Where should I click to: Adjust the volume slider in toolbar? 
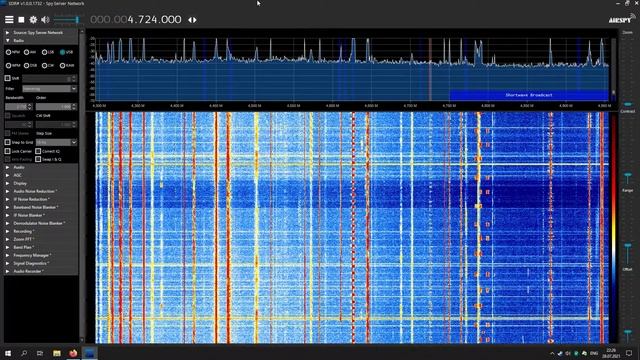pos(67,20)
